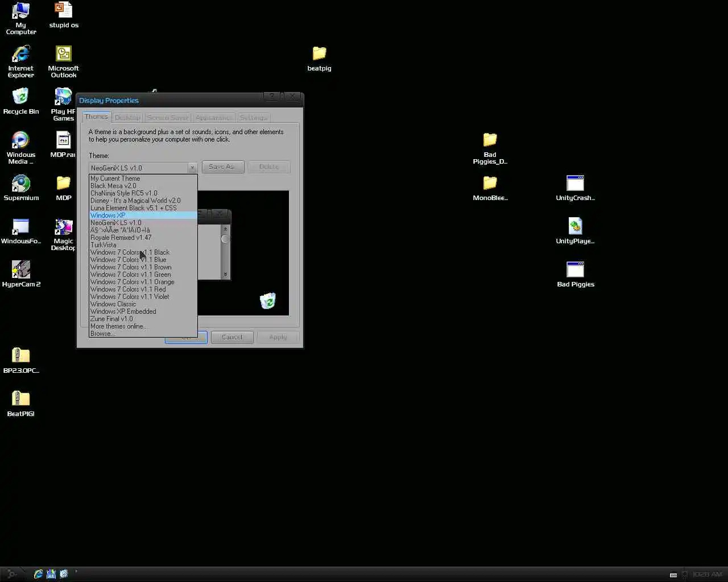Image resolution: width=728 pixels, height=582 pixels.
Task: Launch the Bad Piggies executable
Action: click(575, 275)
